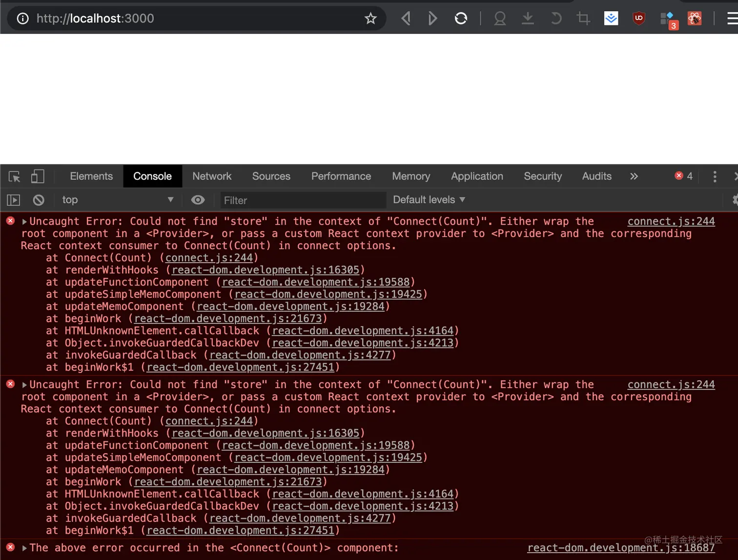Expand the second Uncaught Error message
This screenshot has height=560, width=738.
point(24,385)
